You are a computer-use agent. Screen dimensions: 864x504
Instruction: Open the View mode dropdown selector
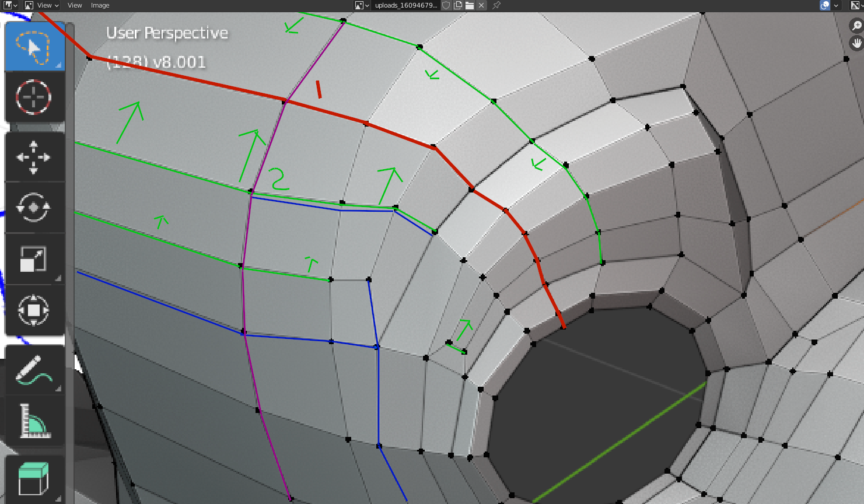[x=42, y=5]
